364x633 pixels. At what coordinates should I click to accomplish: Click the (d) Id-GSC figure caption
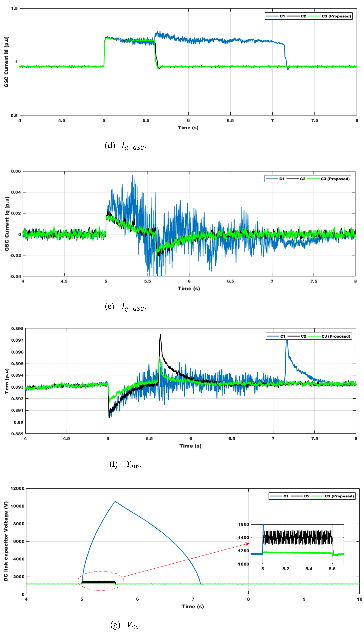pyautogui.click(x=126, y=146)
